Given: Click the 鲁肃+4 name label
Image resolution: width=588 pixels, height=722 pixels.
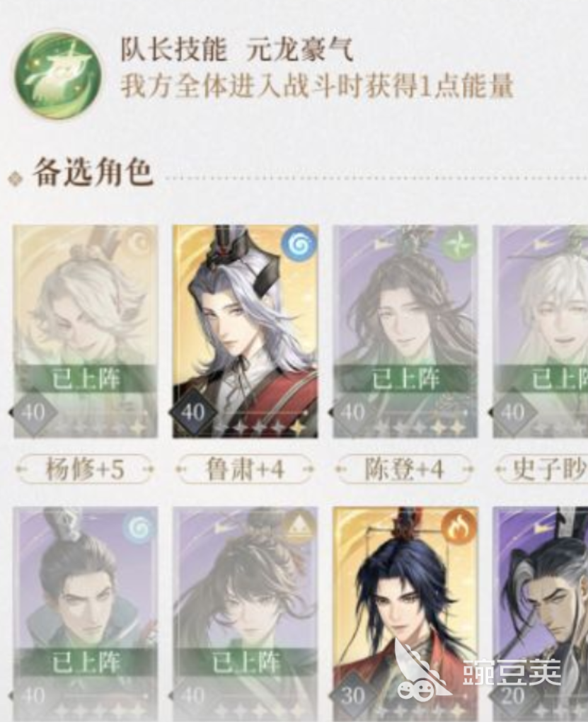Looking at the screenshot, I should click(245, 469).
